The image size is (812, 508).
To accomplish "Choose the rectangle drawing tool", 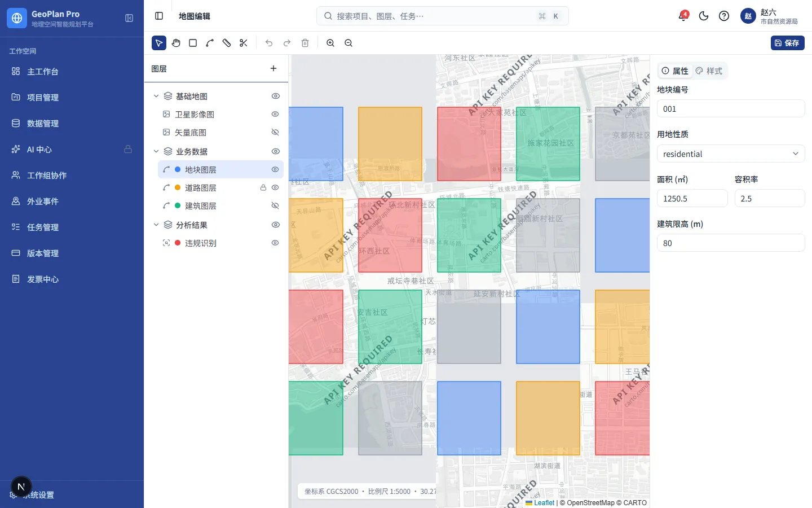I will (x=193, y=43).
